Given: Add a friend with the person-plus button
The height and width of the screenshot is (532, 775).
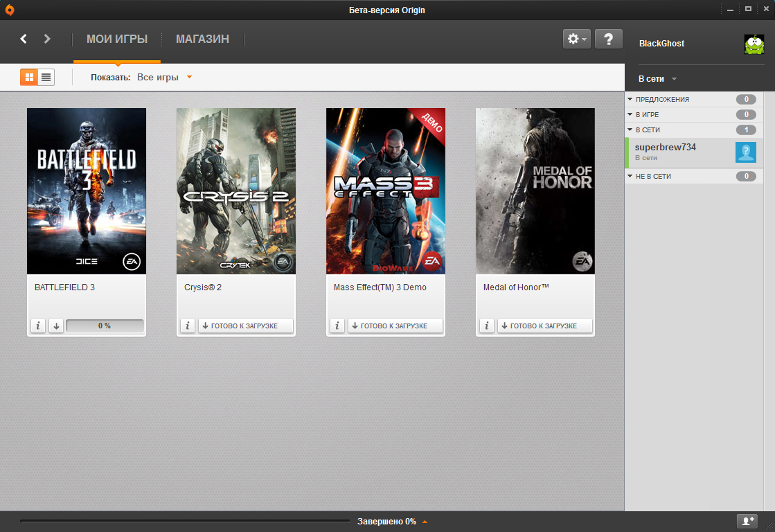Looking at the screenshot, I should click(x=747, y=521).
